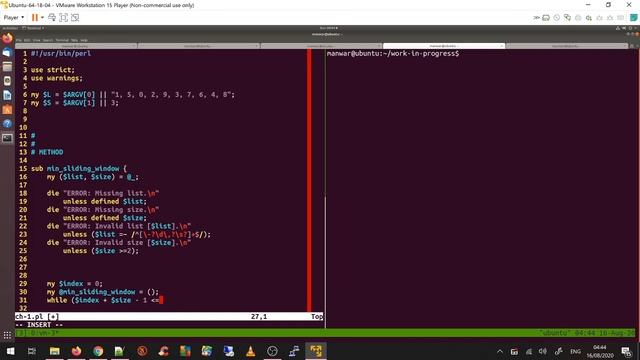Open the Terminal app menu in the top bar
Viewport: 640px width, 360px height.
coord(33,28)
